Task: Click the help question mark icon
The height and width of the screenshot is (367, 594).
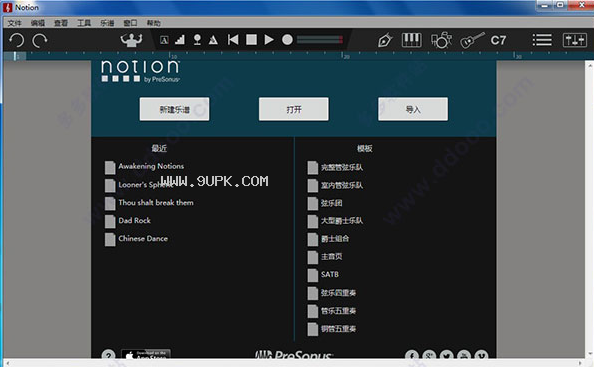Action: tap(108, 355)
